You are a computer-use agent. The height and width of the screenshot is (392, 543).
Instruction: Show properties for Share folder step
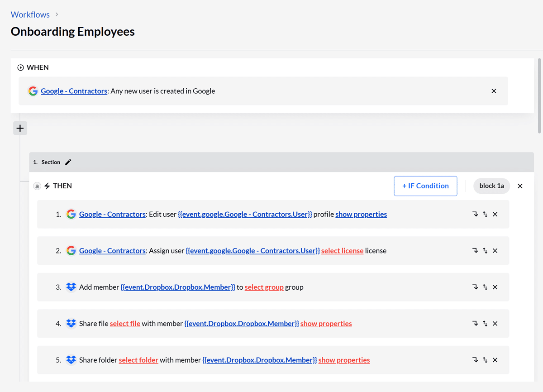344,360
